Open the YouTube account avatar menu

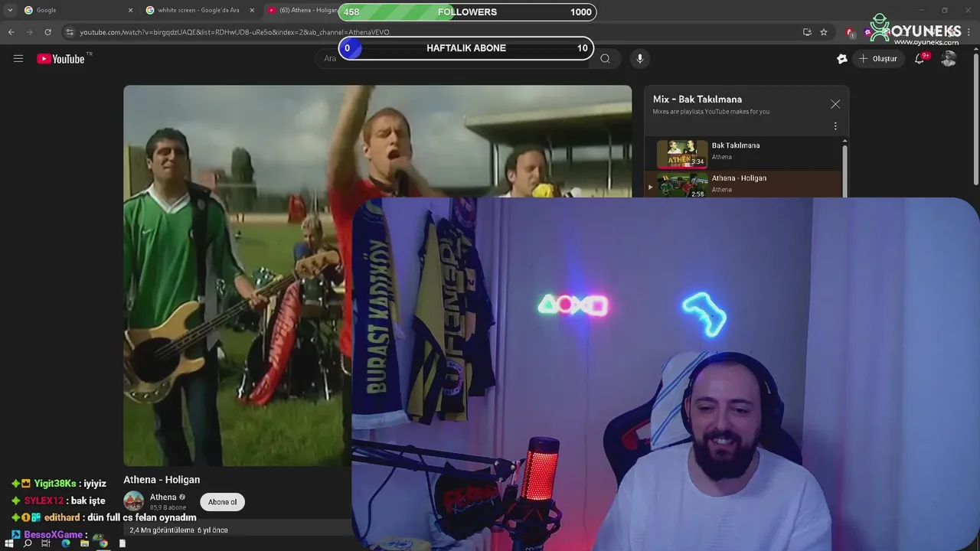click(x=949, y=58)
